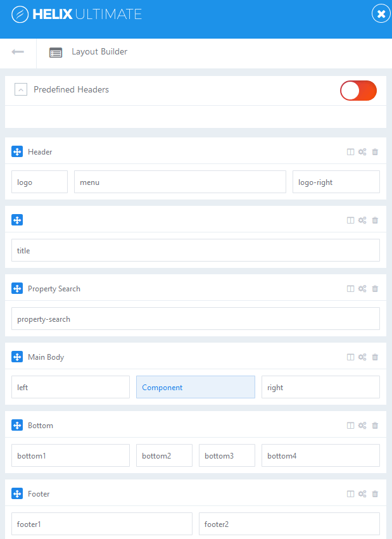Click the property-search position block

195,319
